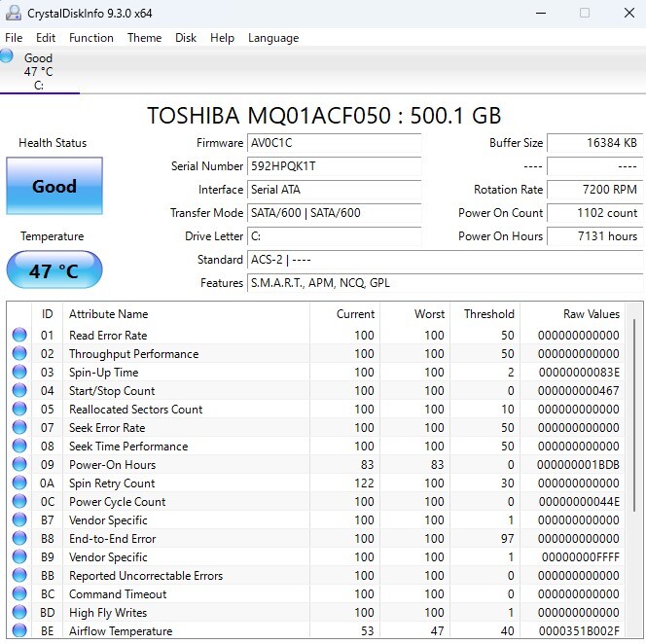Click the 47 °C temperature button
646x644 pixels.
pyautogui.click(x=54, y=270)
